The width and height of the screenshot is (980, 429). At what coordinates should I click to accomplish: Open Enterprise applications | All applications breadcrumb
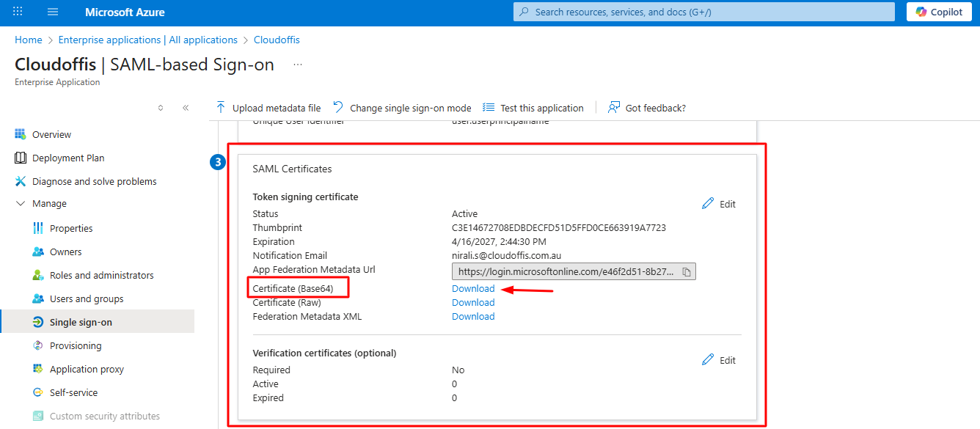point(148,40)
